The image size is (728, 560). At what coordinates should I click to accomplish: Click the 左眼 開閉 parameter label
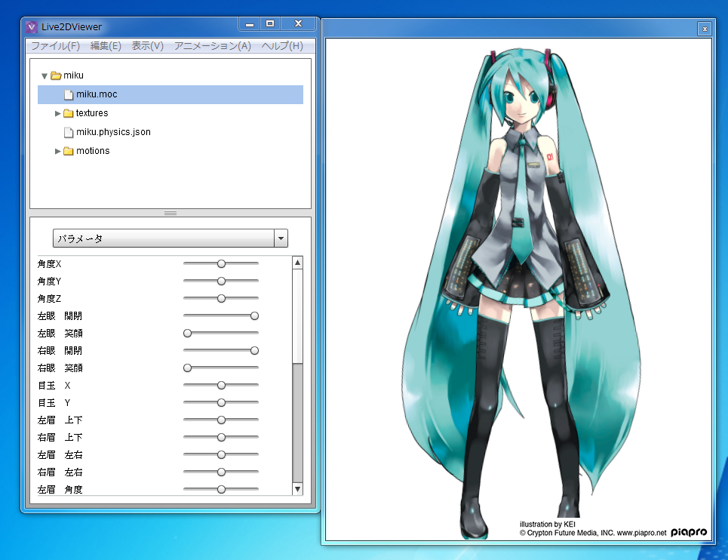[x=60, y=315]
